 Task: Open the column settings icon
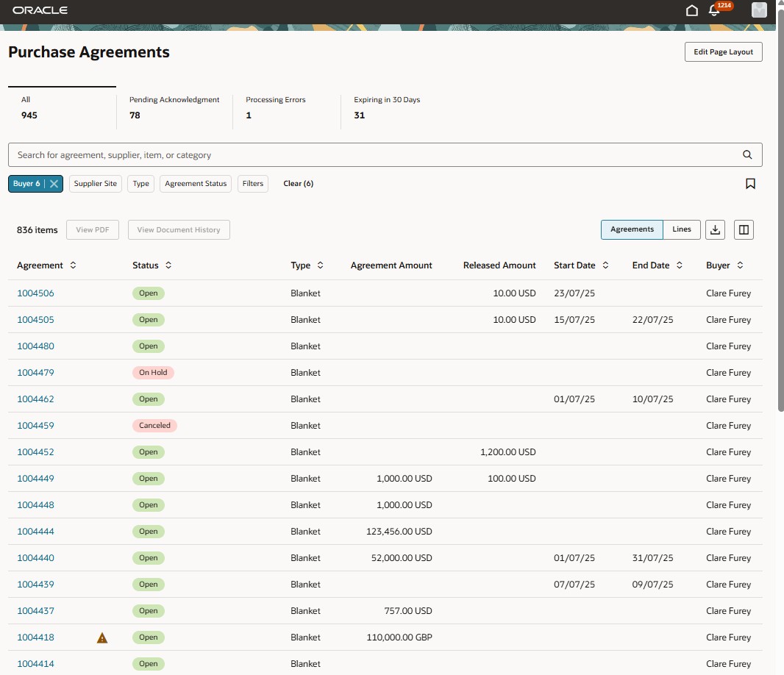pyautogui.click(x=744, y=230)
